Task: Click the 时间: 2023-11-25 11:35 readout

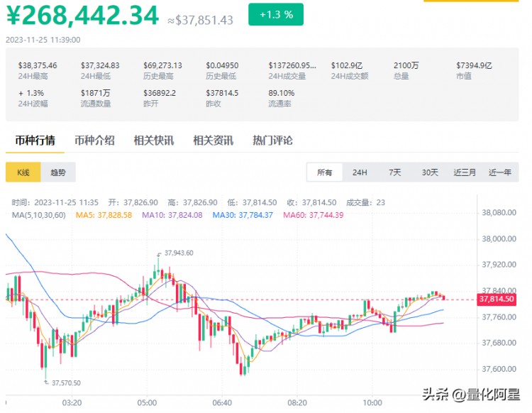Action: click(55, 203)
